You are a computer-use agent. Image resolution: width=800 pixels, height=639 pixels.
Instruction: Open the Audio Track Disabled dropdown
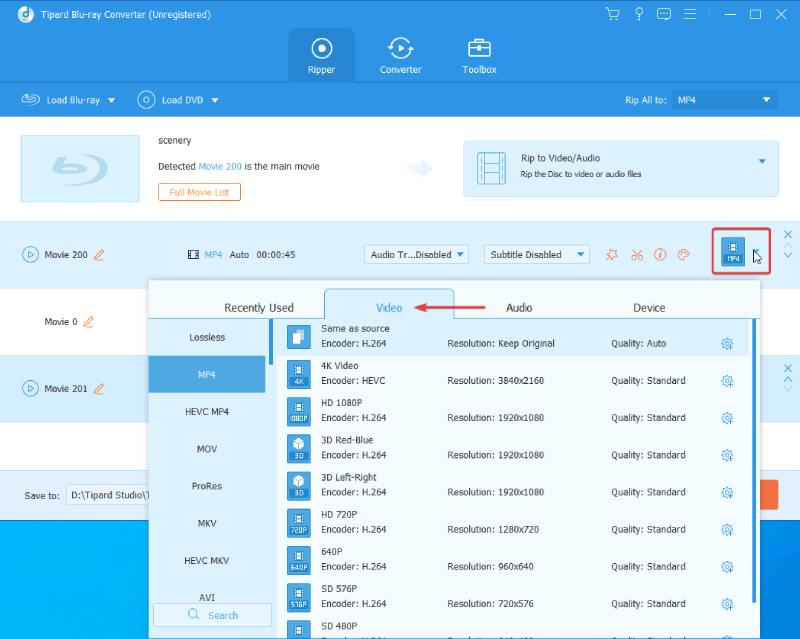click(416, 254)
